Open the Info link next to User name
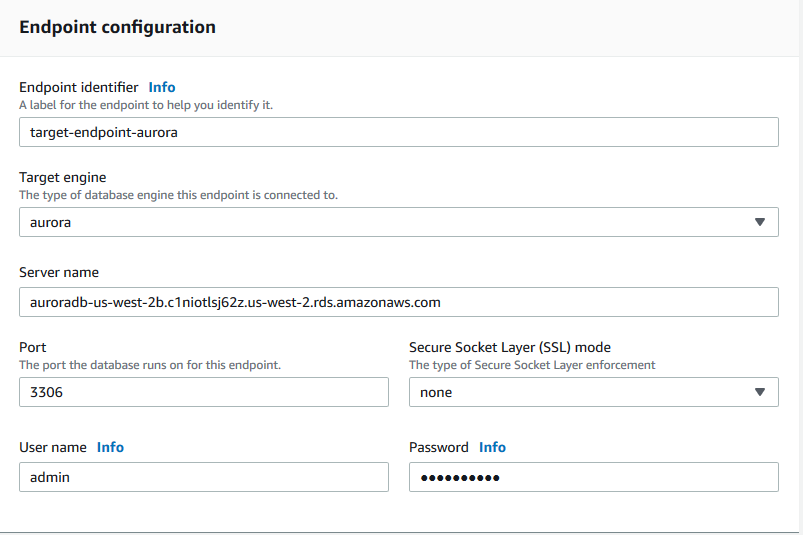This screenshot has height=535, width=803. tap(110, 447)
